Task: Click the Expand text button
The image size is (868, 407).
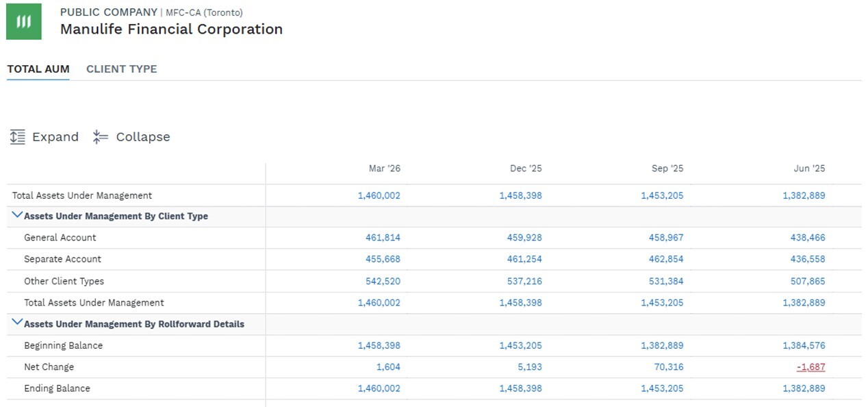Action: (x=55, y=137)
